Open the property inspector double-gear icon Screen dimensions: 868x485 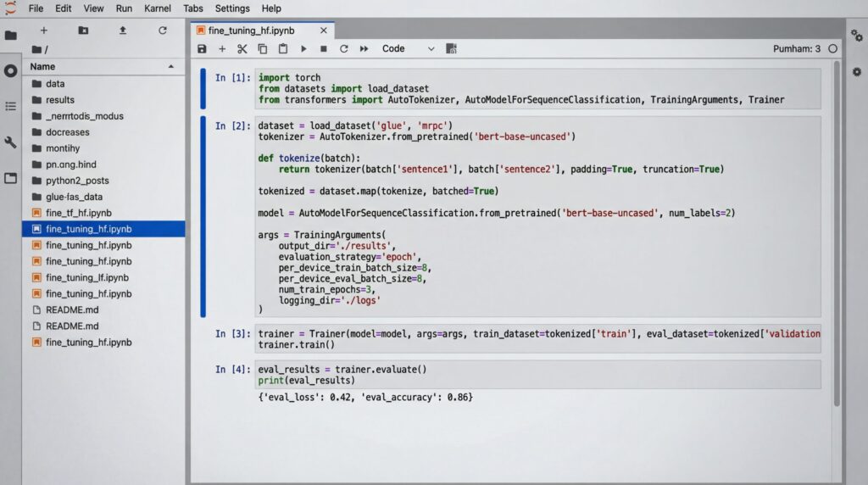(x=857, y=36)
